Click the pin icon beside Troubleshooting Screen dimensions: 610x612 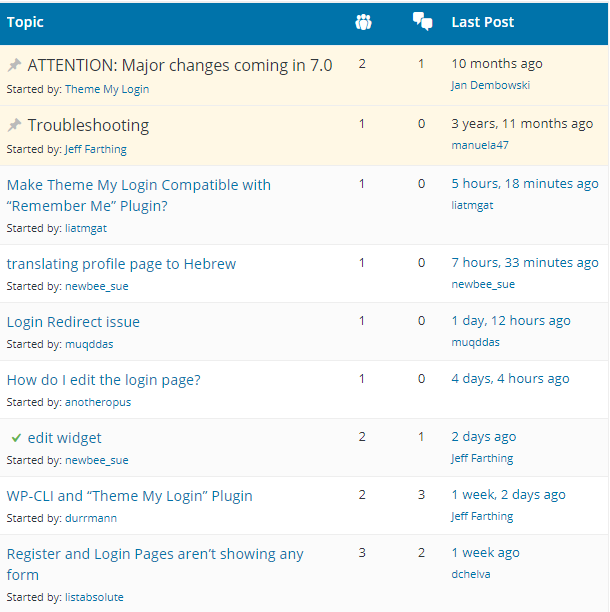coord(14,126)
